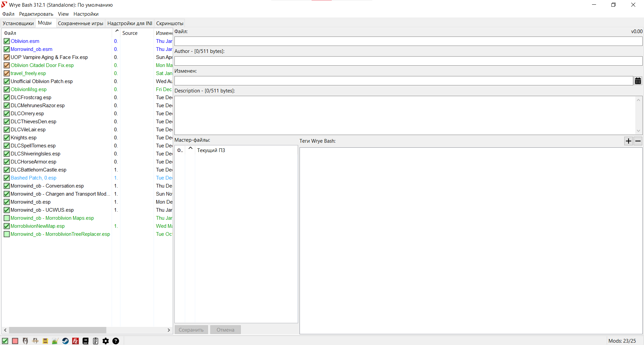Click the Description box scroll-down arrow
Screen dimensions: 644x345
click(638, 131)
